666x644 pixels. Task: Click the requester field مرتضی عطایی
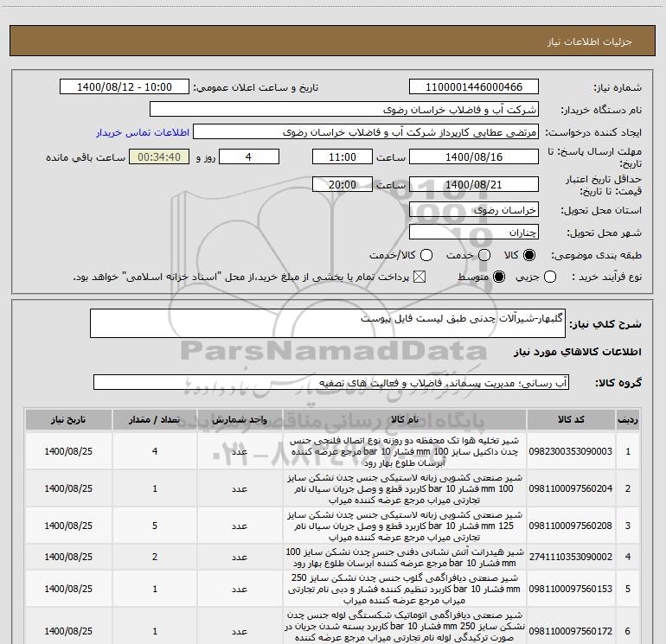click(x=366, y=132)
